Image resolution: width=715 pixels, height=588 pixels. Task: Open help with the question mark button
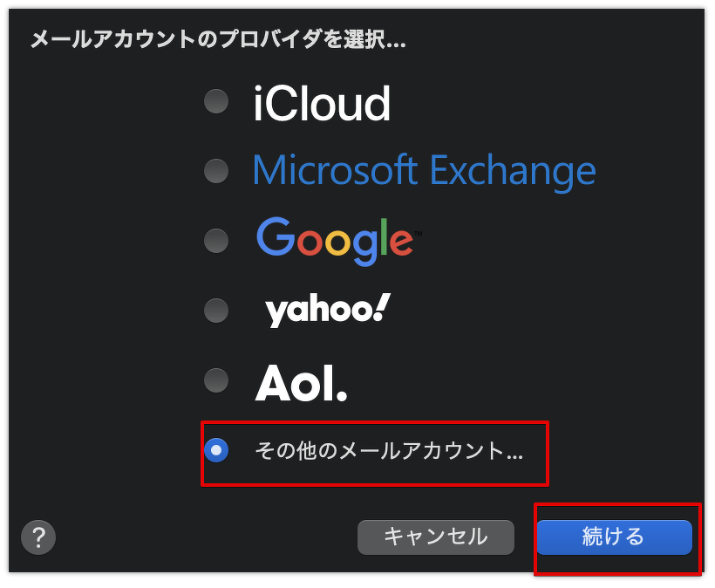pos(38,537)
